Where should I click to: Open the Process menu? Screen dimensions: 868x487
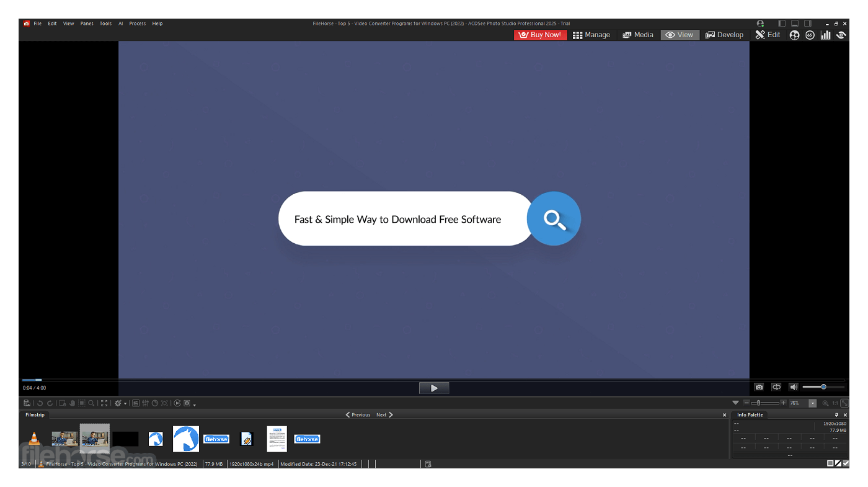(x=138, y=24)
